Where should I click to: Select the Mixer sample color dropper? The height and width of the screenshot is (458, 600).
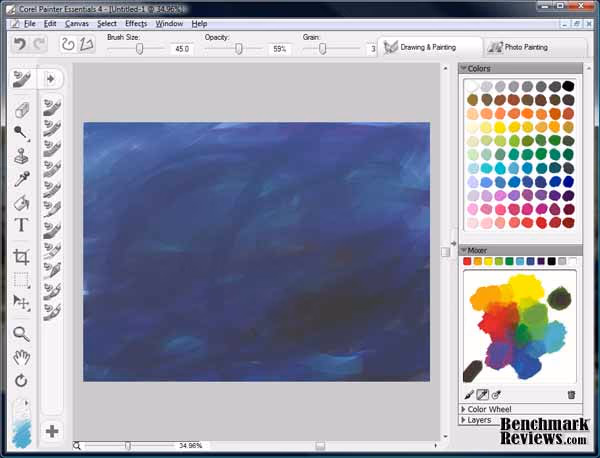tap(483, 394)
